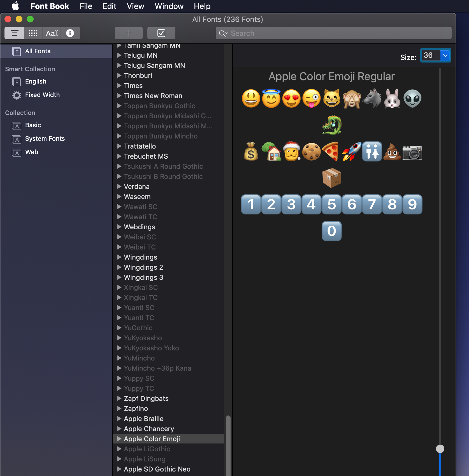Open the Edit menu
469x476 pixels.
[109, 6]
